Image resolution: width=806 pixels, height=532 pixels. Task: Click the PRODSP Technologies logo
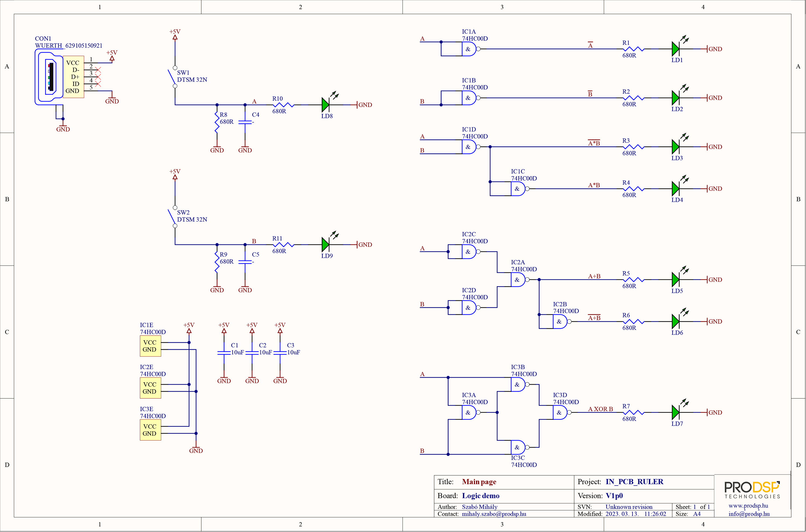point(752,489)
